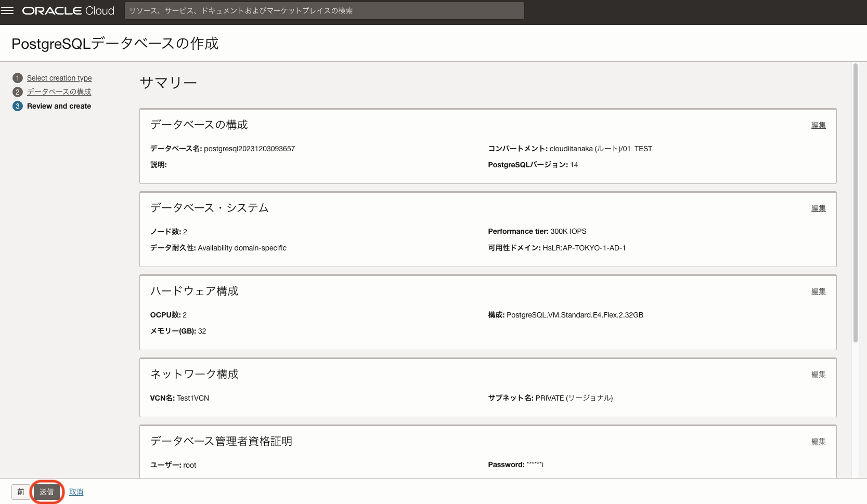Click the PostgreSQLデータベースの作成 page title
Viewport: 867px width, 504px height.
pyautogui.click(x=115, y=44)
